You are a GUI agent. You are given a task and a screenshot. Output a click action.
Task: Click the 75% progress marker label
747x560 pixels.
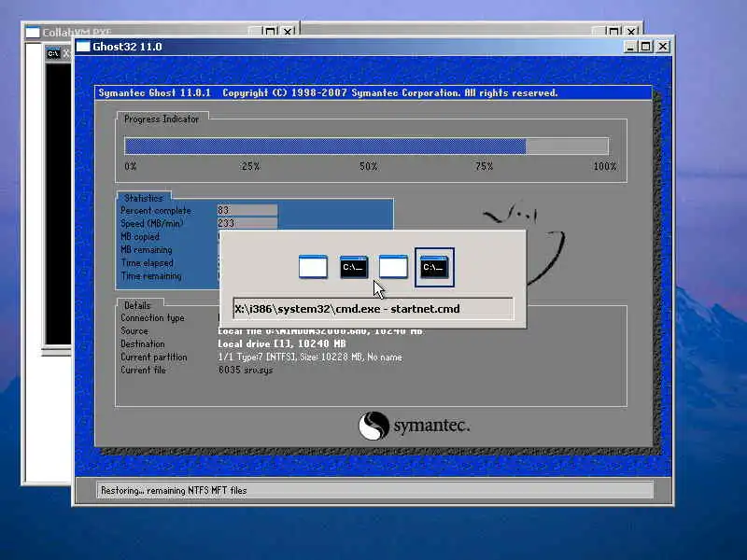(484, 166)
